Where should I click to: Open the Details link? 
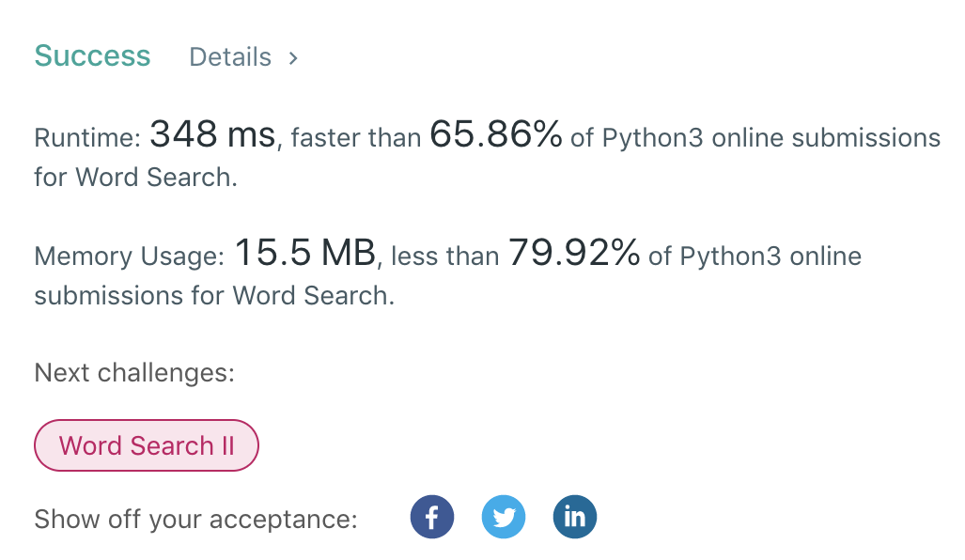point(230,57)
